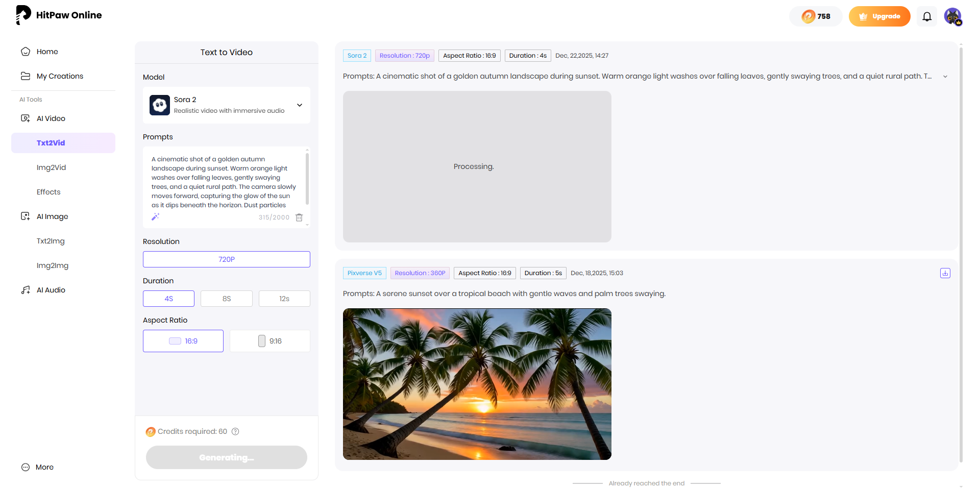
Task: Expand the full autumn landscape prompt
Action: click(x=945, y=76)
